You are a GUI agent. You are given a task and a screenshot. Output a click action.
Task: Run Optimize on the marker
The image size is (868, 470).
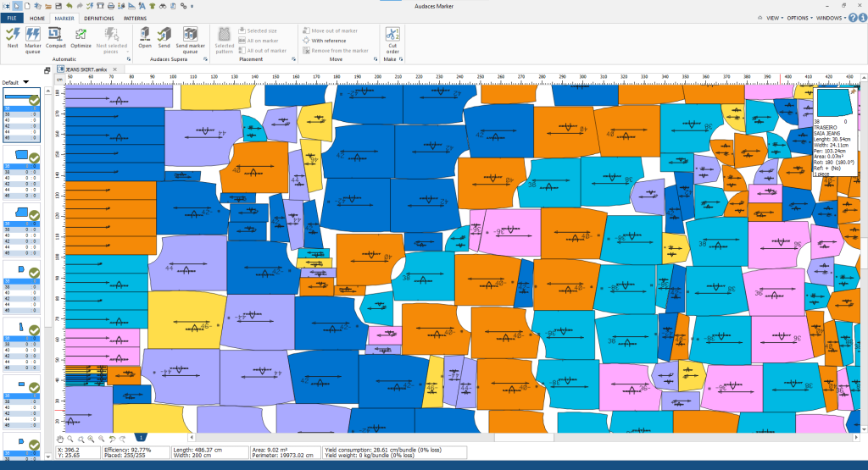pyautogui.click(x=81, y=38)
